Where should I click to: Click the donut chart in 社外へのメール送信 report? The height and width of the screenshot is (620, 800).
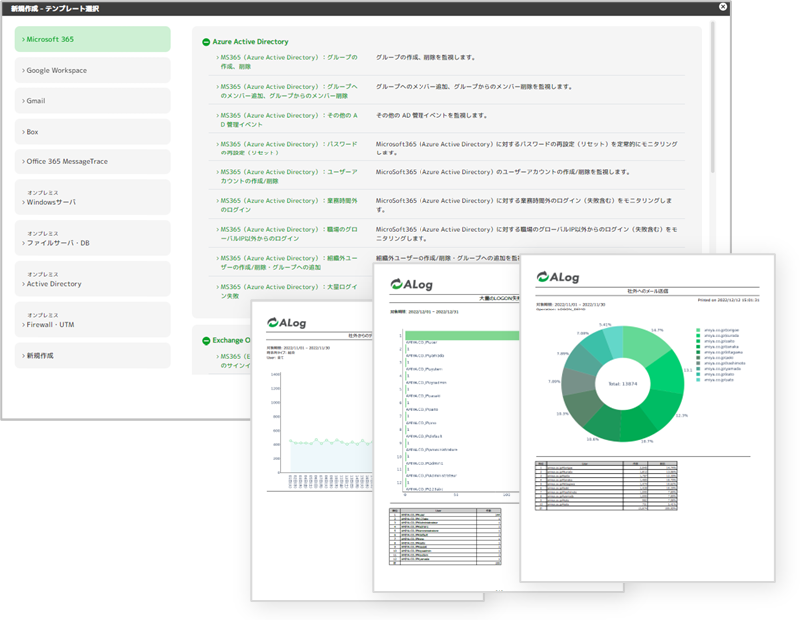click(622, 384)
